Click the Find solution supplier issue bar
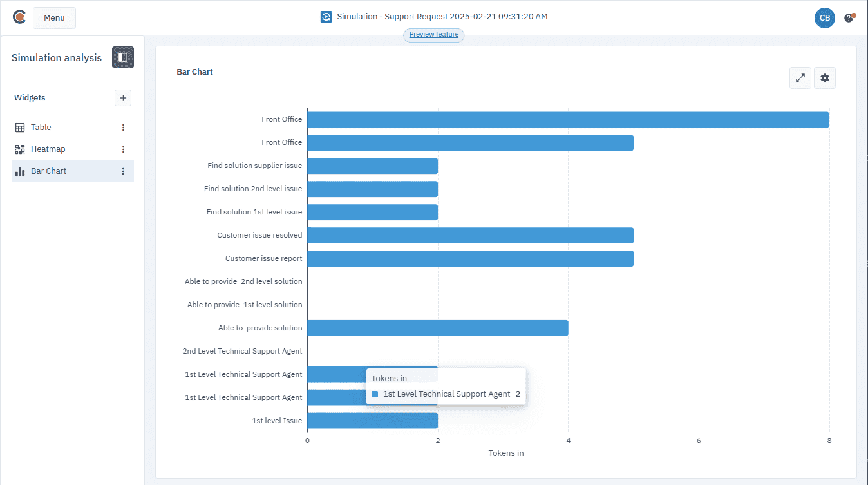 click(x=372, y=166)
